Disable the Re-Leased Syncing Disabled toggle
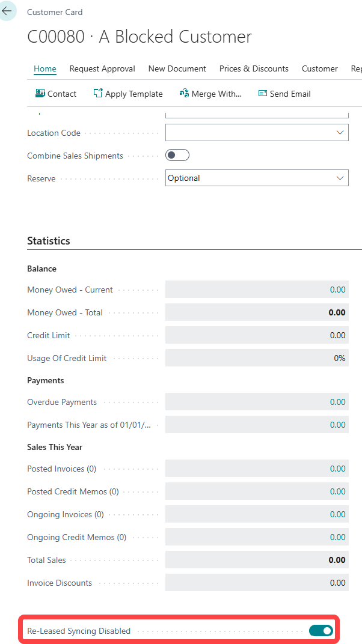The width and height of the screenshot is (362, 644). coord(321,631)
